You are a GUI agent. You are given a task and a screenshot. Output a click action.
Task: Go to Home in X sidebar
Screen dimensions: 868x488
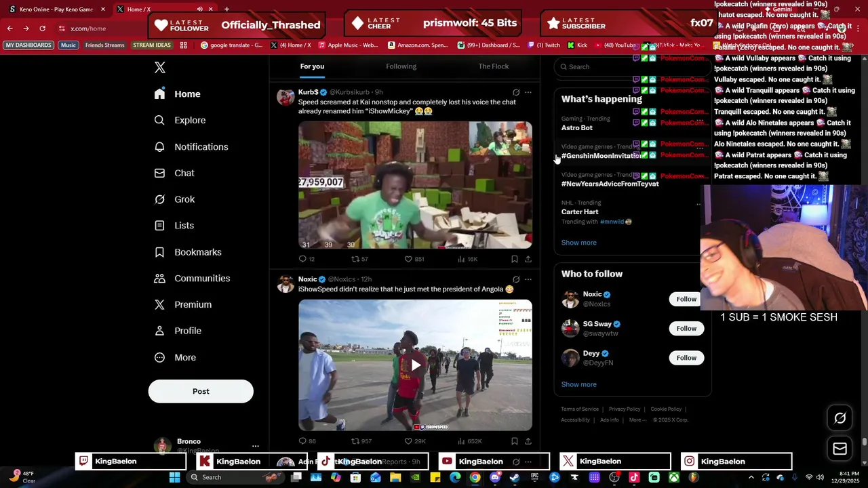(178, 94)
